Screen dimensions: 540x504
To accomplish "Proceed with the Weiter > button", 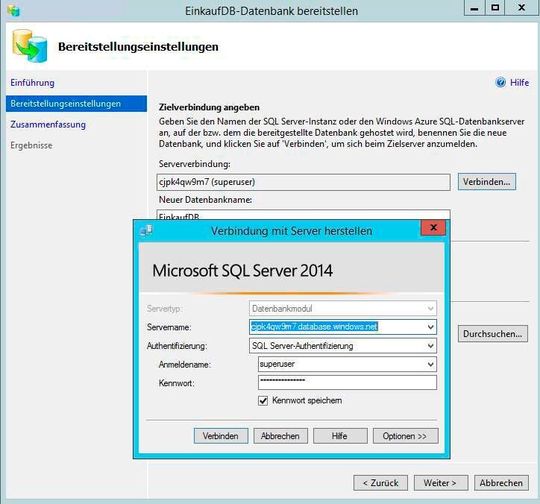I will (440, 483).
